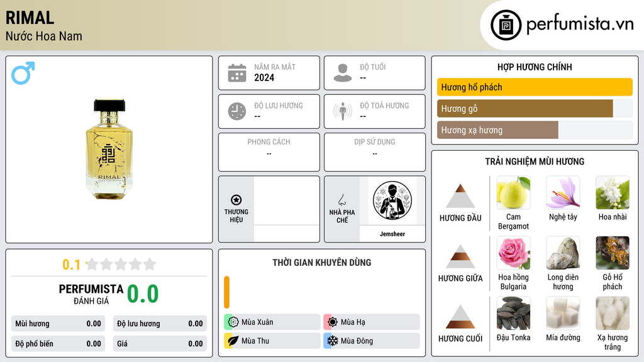Screen dimensions: 644x362
Task: Click the orange recommended-time bar
Action: tap(226, 292)
